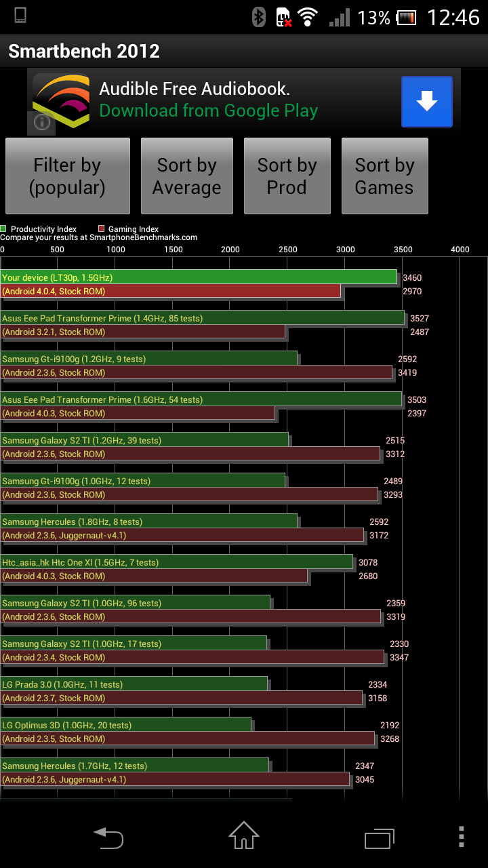Click the red Gaming Index legend swatch
This screenshot has width=488, height=868.
point(101,229)
